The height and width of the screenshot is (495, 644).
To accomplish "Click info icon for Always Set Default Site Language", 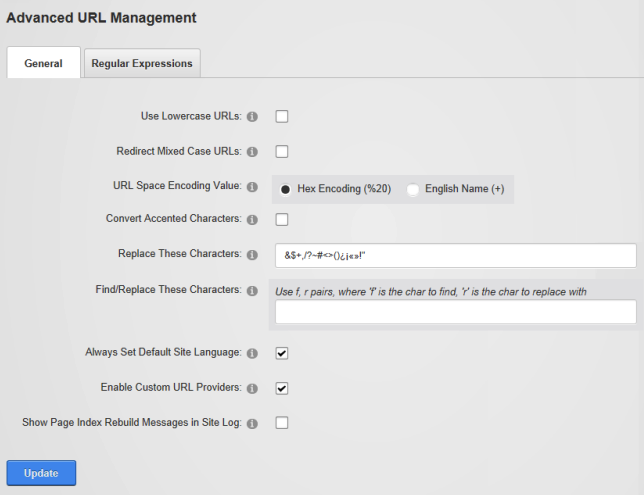I will (252, 353).
